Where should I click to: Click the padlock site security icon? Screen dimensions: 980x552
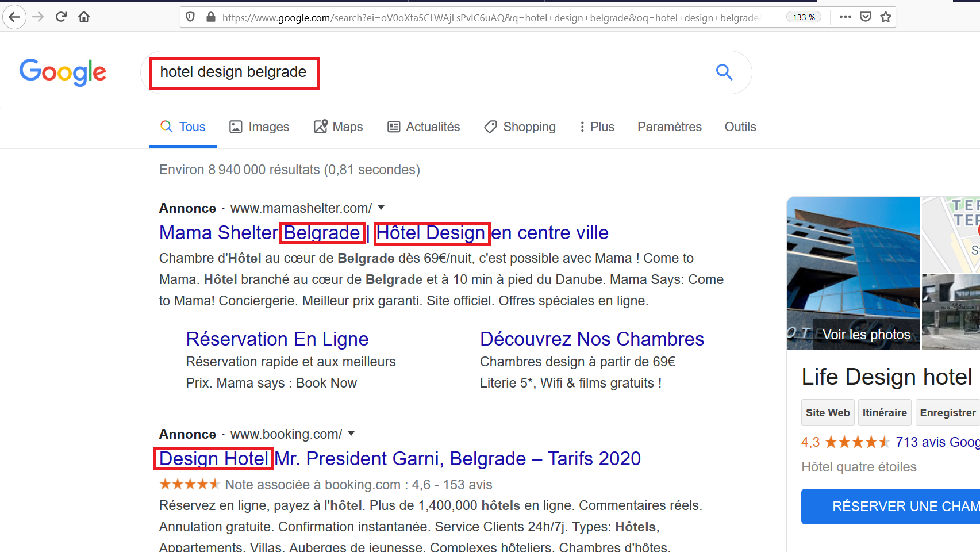click(x=211, y=17)
